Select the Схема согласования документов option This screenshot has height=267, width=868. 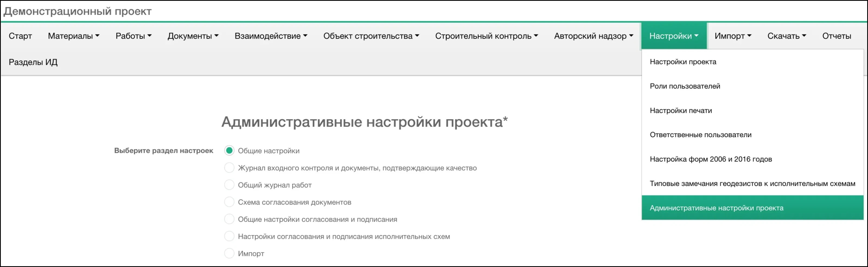(229, 202)
